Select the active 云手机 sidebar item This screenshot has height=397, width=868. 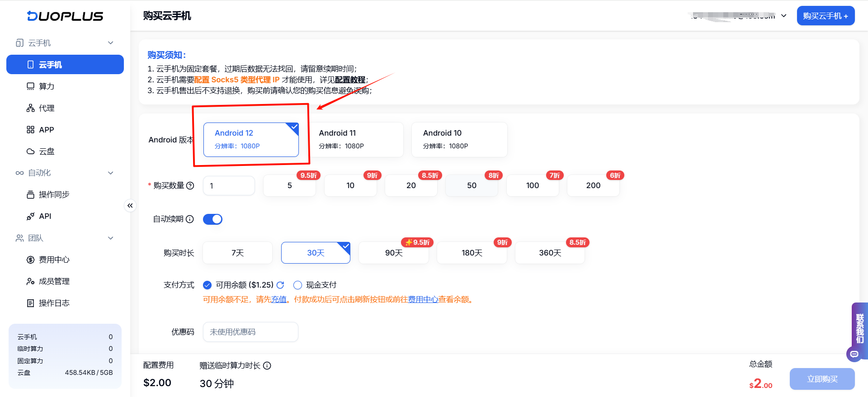[65, 65]
